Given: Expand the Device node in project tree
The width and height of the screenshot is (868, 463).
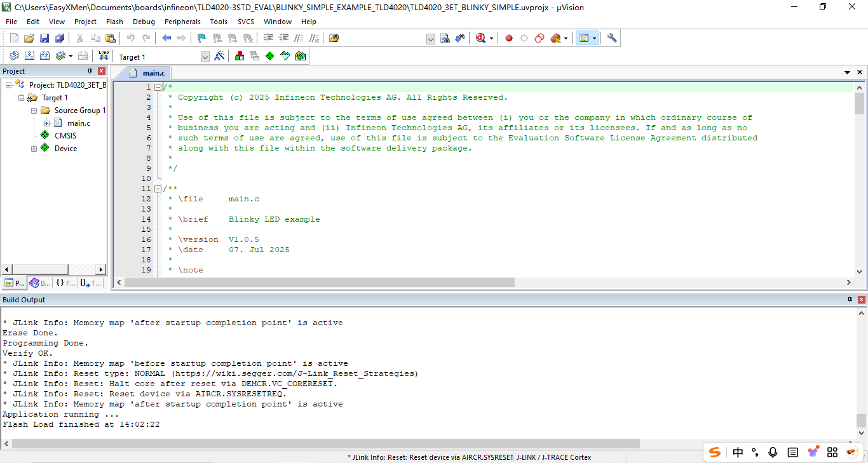Looking at the screenshot, I should point(34,149).
